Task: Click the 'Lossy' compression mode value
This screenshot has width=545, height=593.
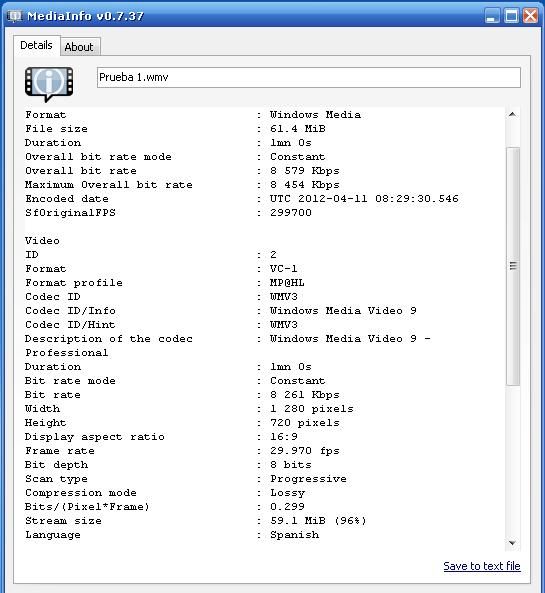Action: point(287,492)
